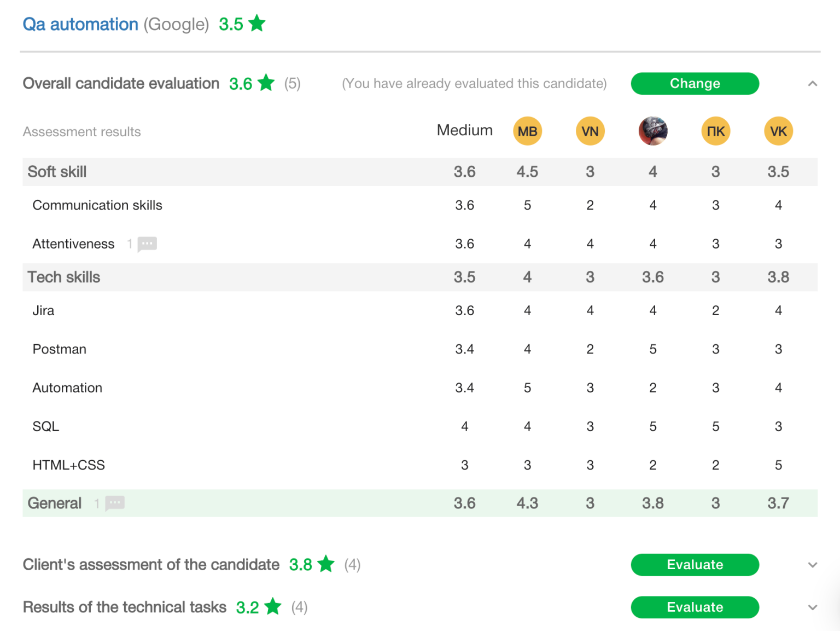View the comment icon on the General row
The height and width of the screenshot is (631, 840).
pyautogui.click(x=114, y=503)
